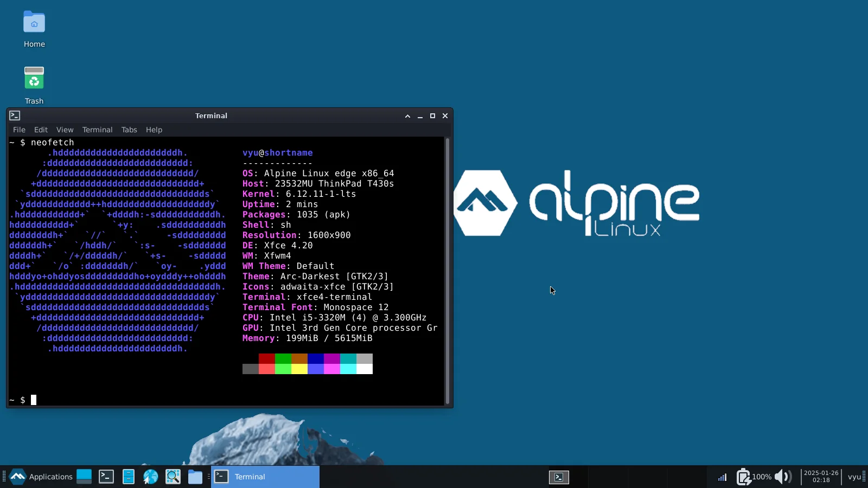The height and width of the screenshot is (488, 868).
Task: Open the application finder from the taskbar
Action: click(x=173, y=477)
